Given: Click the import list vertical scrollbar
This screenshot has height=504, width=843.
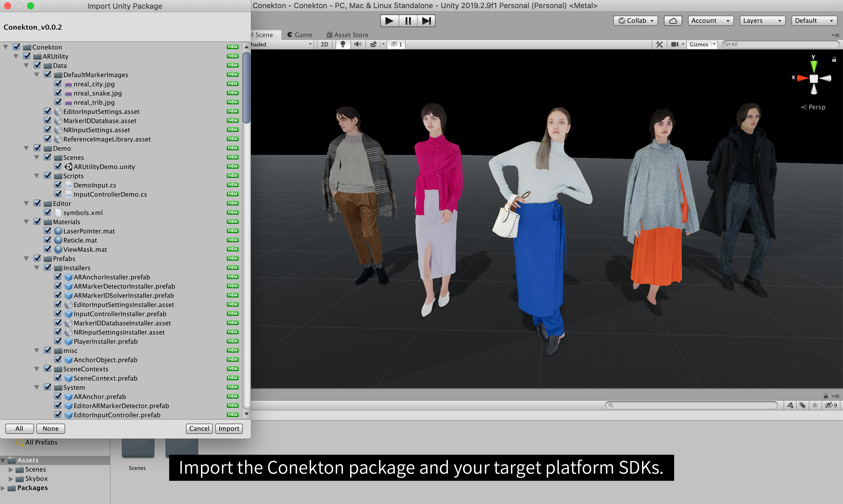Looking at the screenshot, I should pyautogui.click(x=247, y=88).
